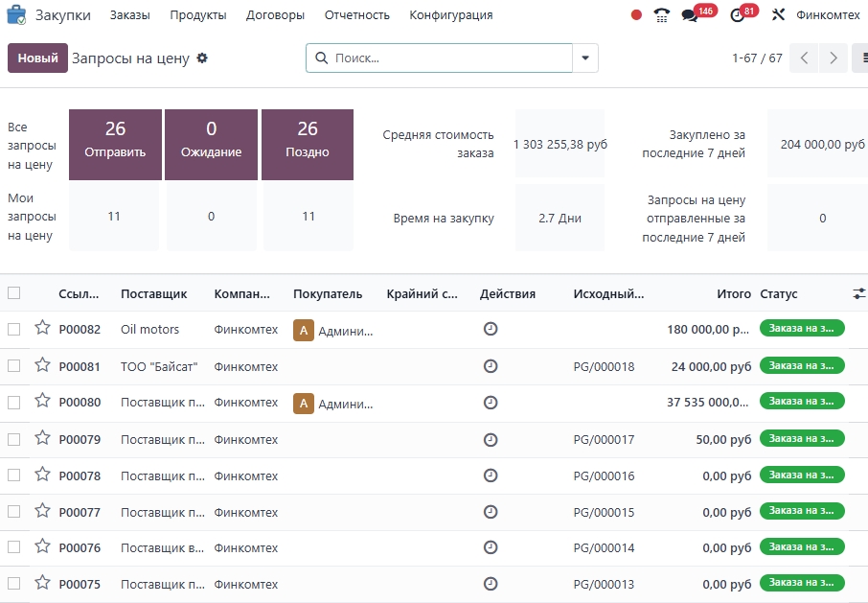
Task: Open the activity clock for P00081
Action: coord(491,366)
